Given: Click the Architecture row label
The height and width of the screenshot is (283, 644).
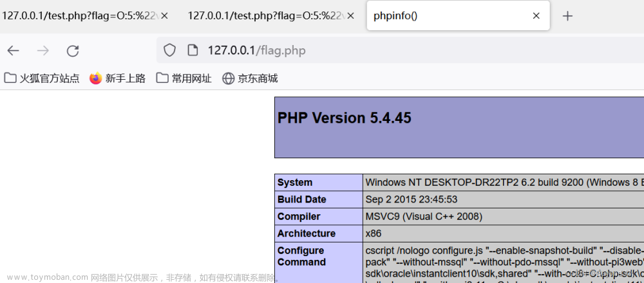Looking at the screenshot, I should coord(307,233).
